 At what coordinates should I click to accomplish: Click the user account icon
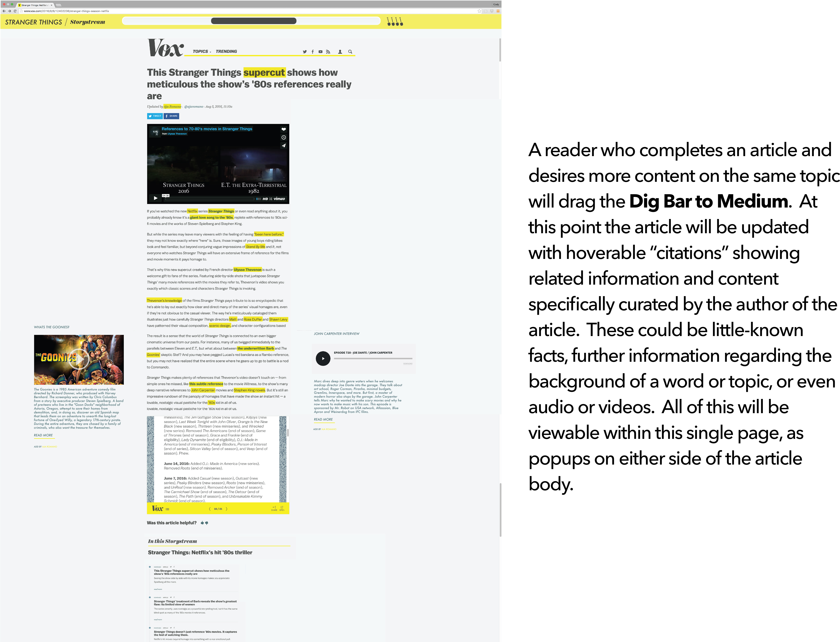pos(340,52)
